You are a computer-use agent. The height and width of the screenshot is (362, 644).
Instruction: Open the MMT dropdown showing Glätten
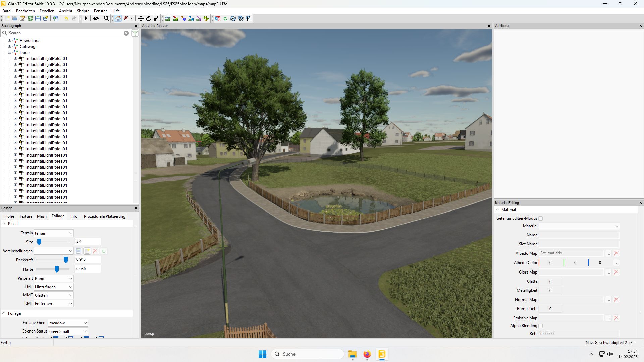[x=54, y=295]
